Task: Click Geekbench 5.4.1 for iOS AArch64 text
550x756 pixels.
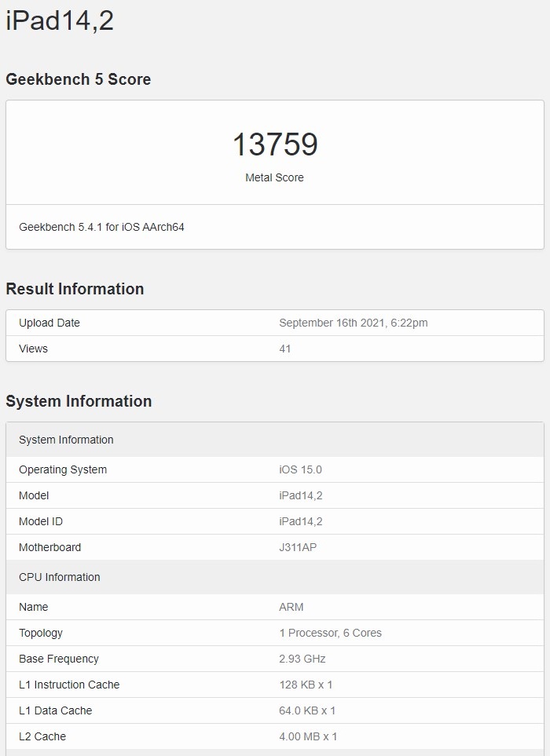Action: [x=101, y=227]
